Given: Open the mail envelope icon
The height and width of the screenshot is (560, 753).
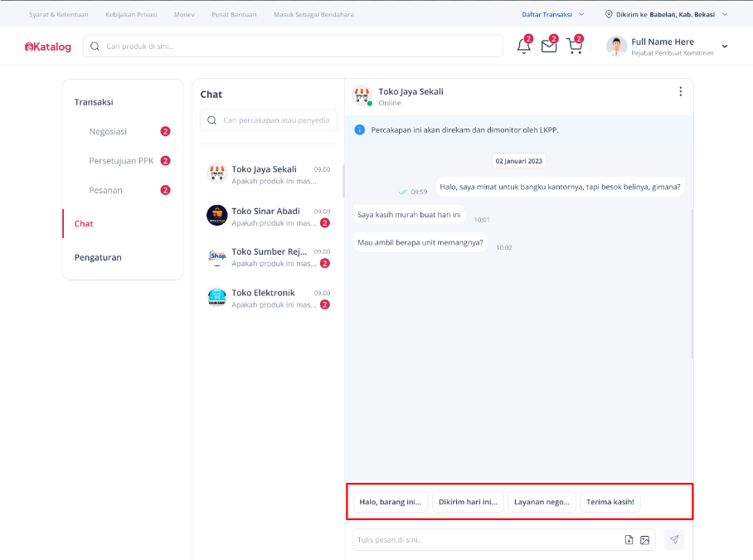Looking at the screenshot, I should 549,46.
